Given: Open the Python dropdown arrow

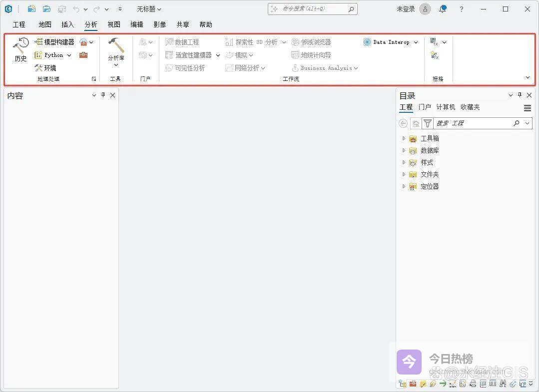Looking at the screenshot, I should click(x=69, y=55).
